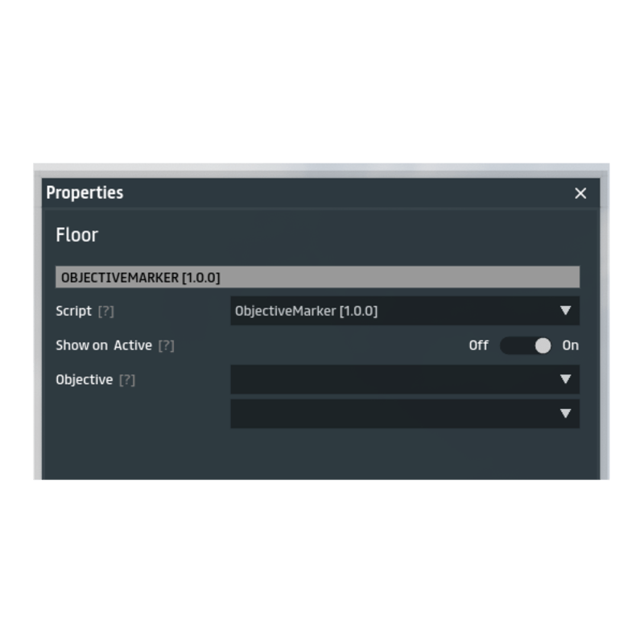
Task: Click the Off label of the toggle
Action: point(478,346)
